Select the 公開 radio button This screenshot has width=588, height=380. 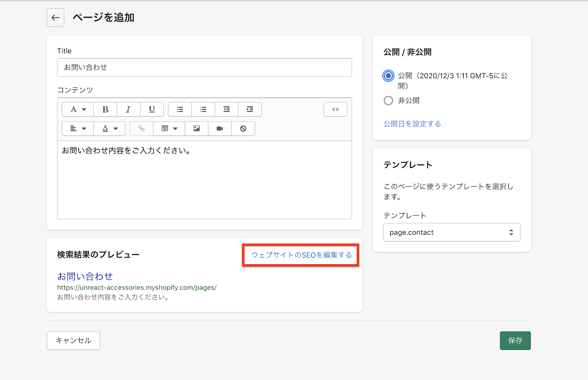pos(388,76)
